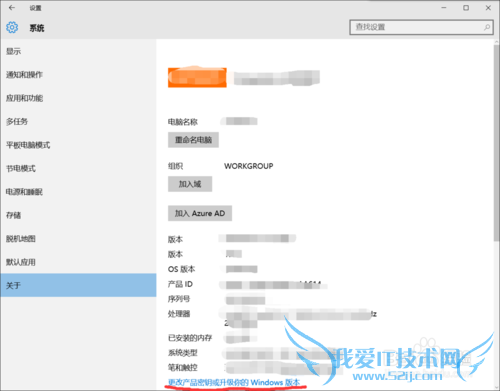Click the 组织 label
Viewport: 500px width, 391px height.
point(175,166)
